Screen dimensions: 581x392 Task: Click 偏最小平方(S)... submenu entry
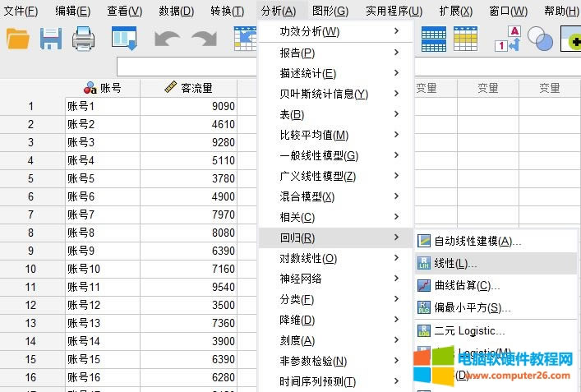472,308
